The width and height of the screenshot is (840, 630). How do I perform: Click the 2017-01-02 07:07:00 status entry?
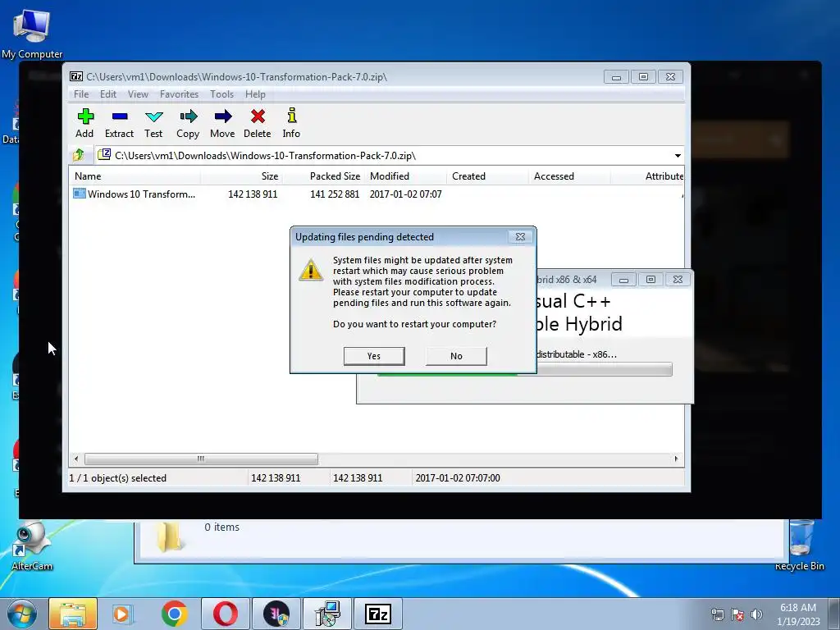coord(458,478)
